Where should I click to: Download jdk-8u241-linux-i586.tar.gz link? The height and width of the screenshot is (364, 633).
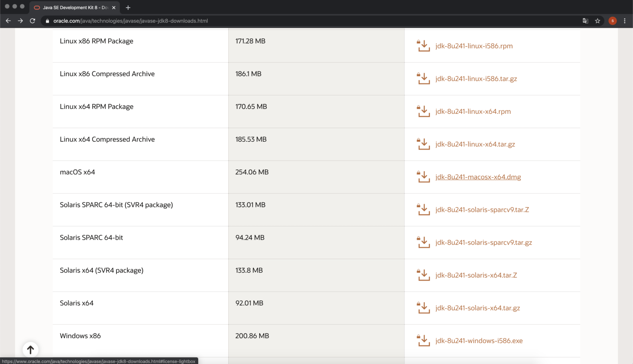pyautogui.click(x=476, y=79)
